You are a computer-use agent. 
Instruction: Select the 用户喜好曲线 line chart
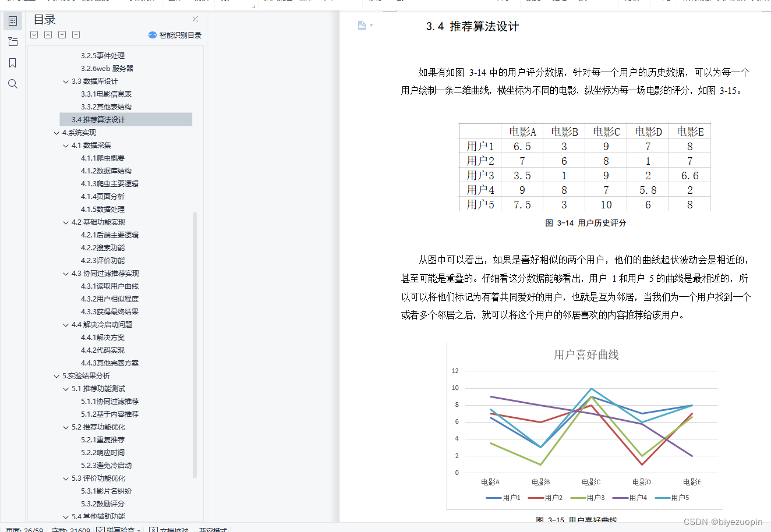585,427
